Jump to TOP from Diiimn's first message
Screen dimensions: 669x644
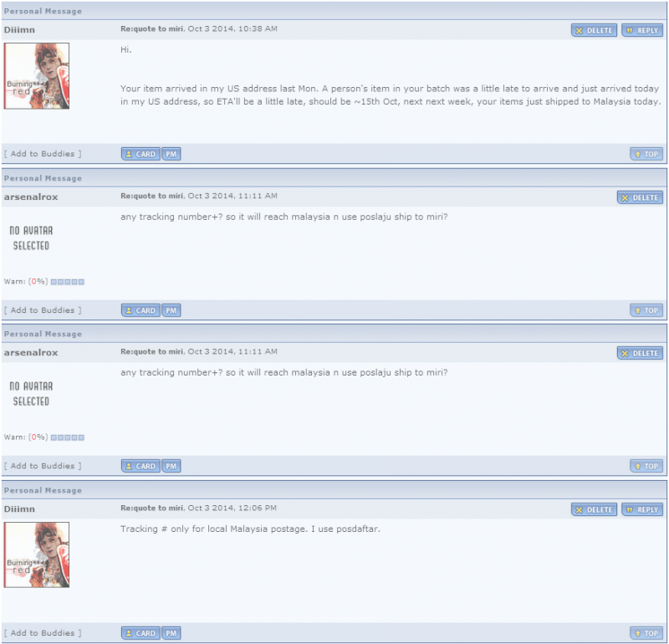[x=646, y=154]
